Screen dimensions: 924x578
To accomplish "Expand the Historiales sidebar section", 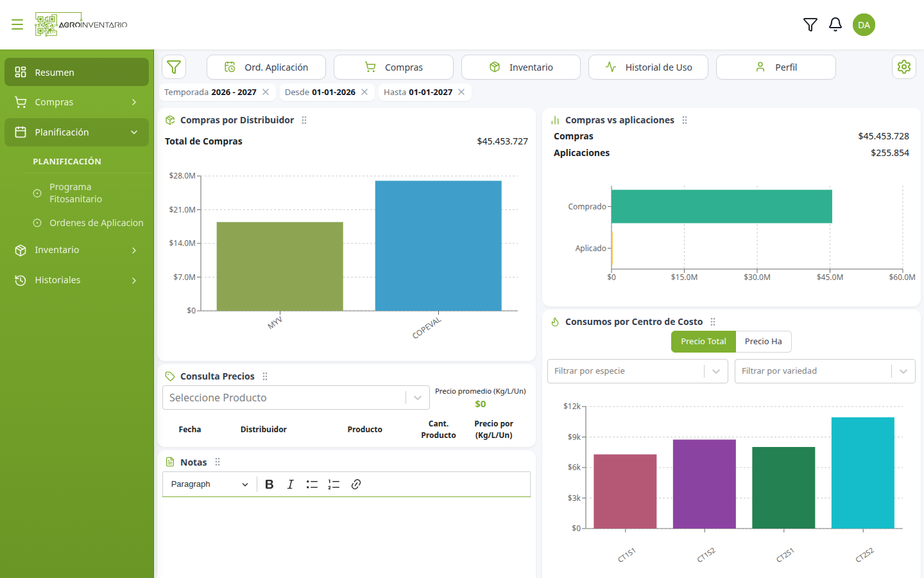I will coord(76,280).
